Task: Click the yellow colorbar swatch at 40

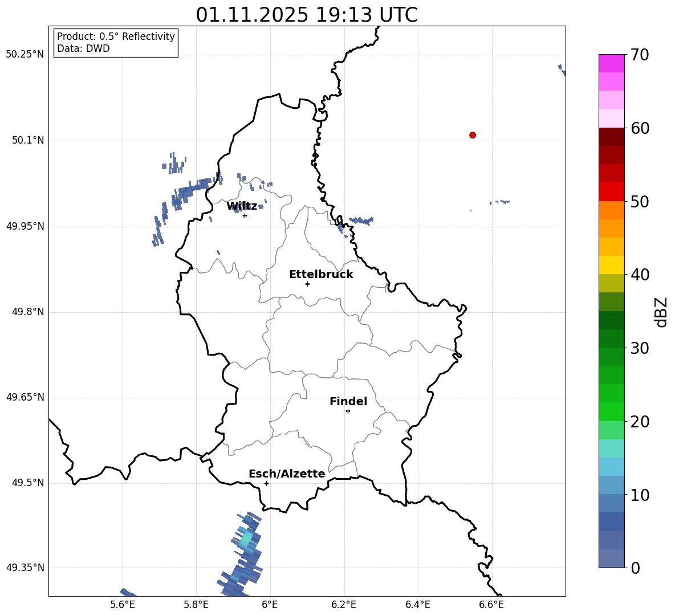Action: click(612, 265)
